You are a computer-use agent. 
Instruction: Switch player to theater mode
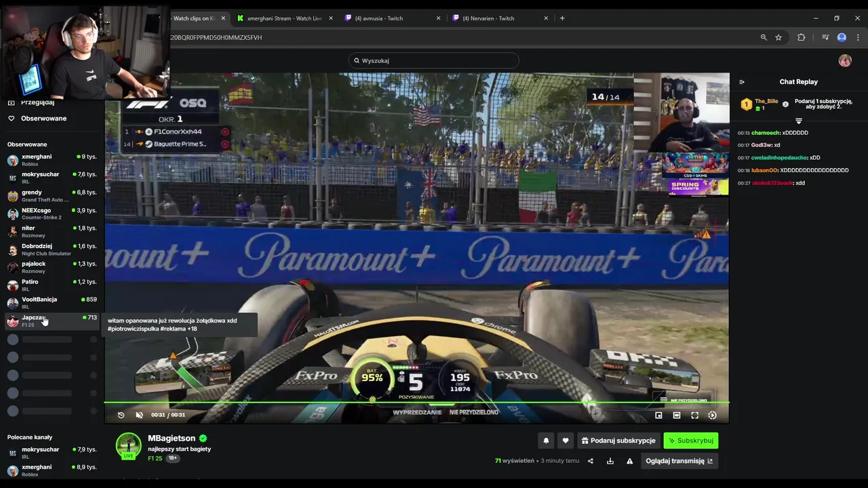click(x=676, y=415)
